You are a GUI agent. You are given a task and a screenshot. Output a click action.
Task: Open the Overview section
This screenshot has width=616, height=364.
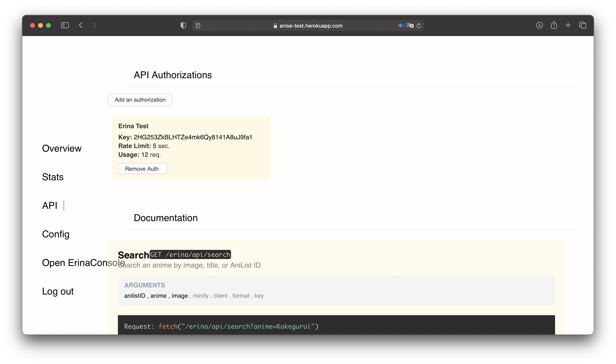pyautogui.click(x=62, y=148)
